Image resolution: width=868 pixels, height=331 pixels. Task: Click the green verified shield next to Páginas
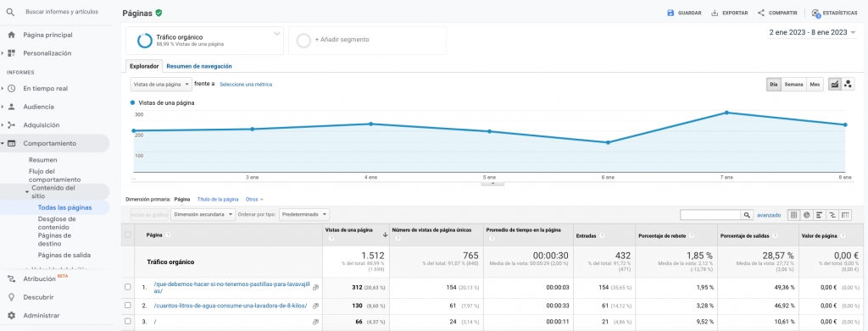pos(159,13)
